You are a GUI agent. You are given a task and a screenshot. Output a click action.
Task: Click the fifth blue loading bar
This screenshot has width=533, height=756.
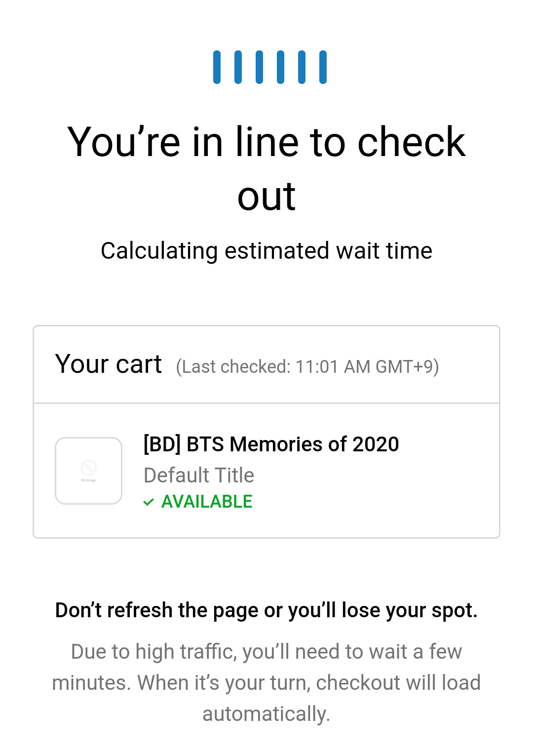click(302, 67)
